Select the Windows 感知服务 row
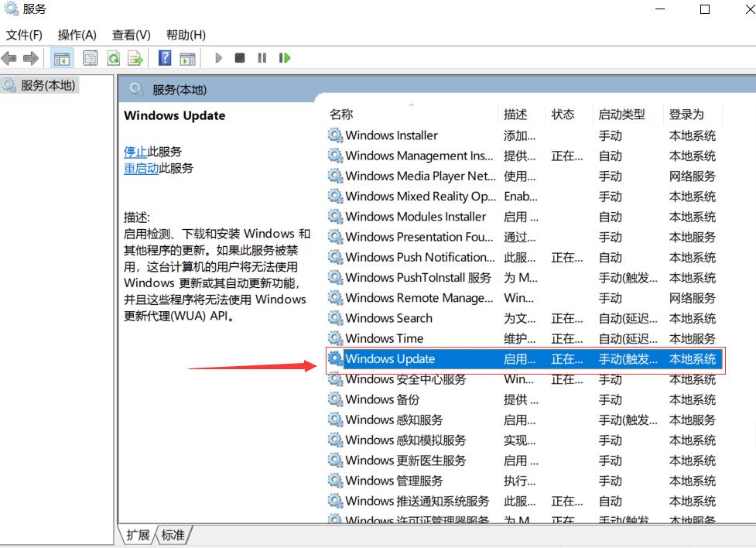The width and height of the screenshot is (756, 548). (x=525, y=420)
